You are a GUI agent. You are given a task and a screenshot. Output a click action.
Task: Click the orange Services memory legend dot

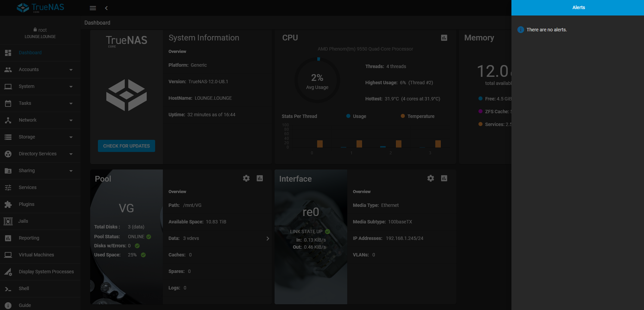coord(480,124)
